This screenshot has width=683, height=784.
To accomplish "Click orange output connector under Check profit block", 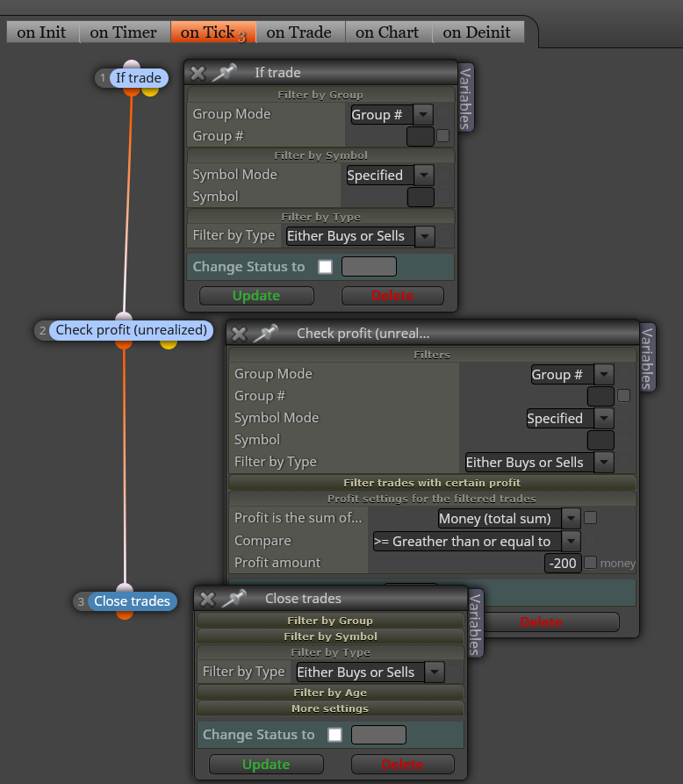I will (124, 344).
